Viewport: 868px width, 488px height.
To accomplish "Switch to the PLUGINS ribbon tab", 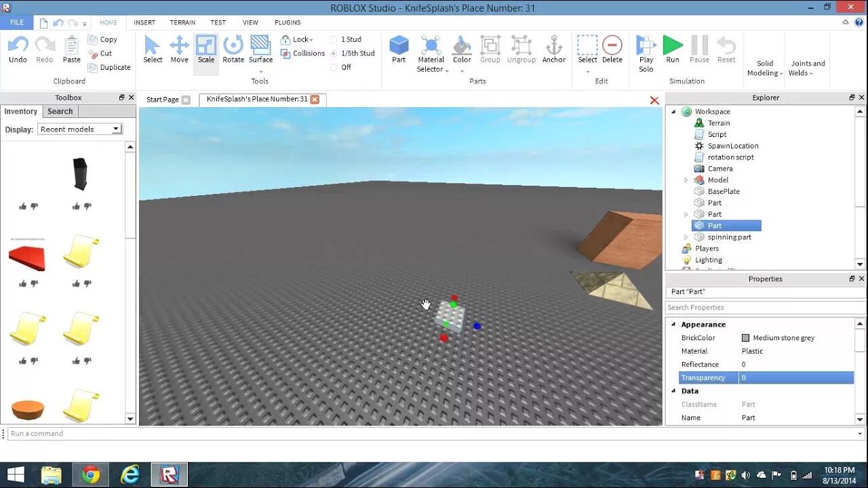I will [x=288, y=22].
